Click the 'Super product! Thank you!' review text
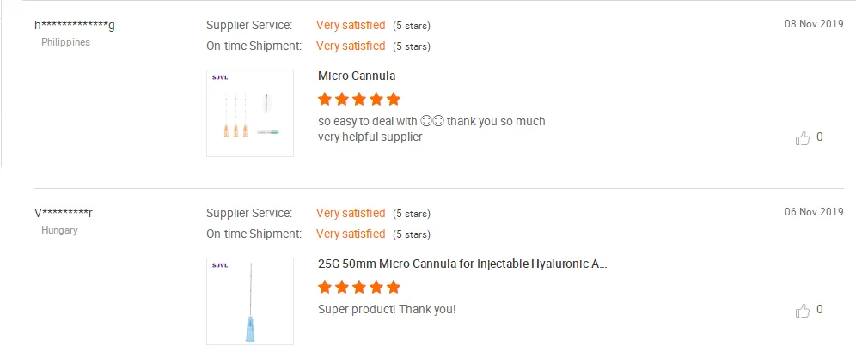Screen dimensions: 868x358 pos(387,309)
